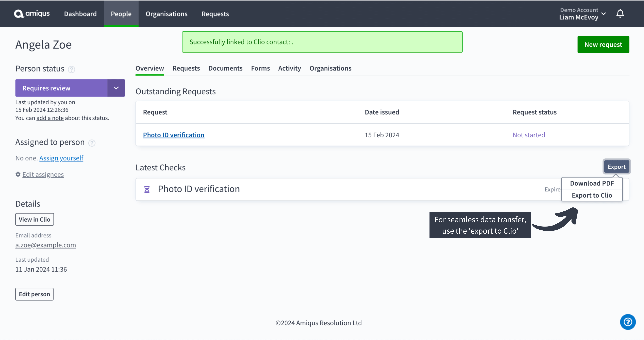Open the People nav item
Viewport: 644px width, 340px height.
coord(121,14)
